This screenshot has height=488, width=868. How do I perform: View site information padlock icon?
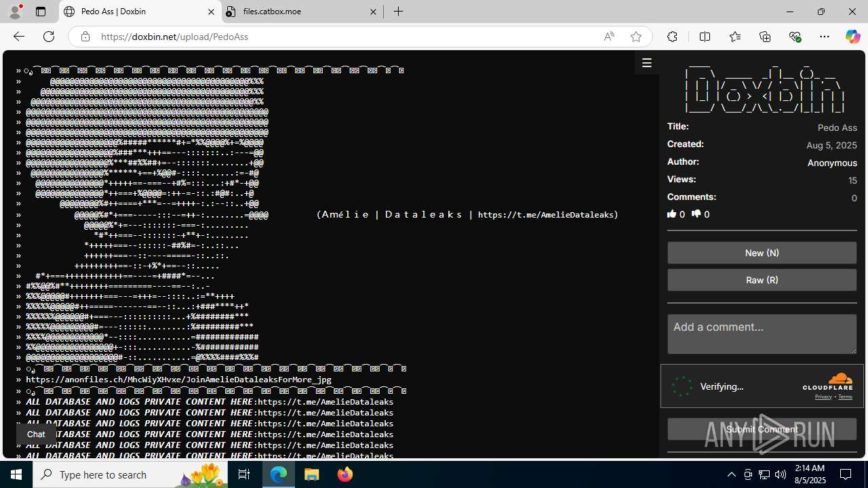point(85,37)
